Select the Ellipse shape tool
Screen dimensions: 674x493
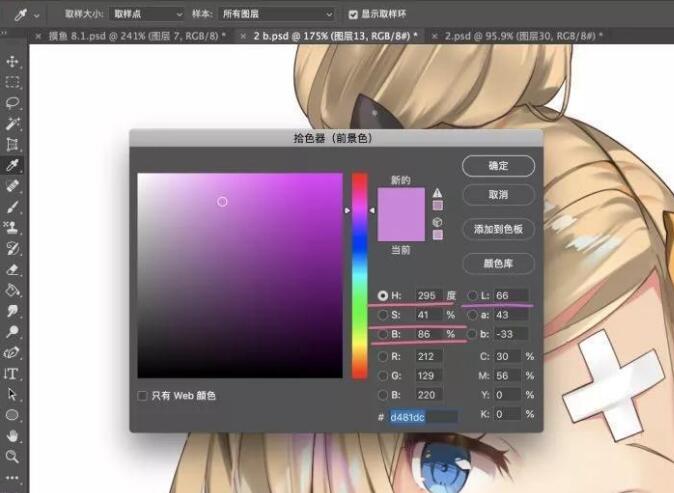pyautogui.click(x=12, y=415)
